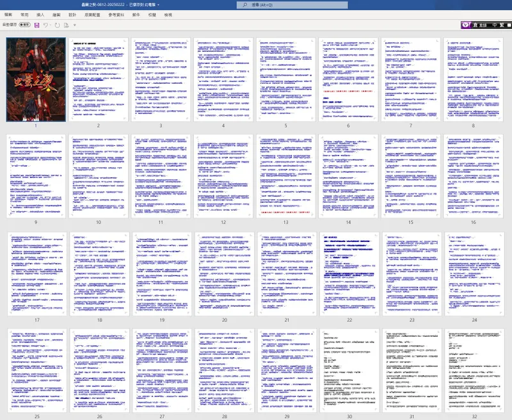Switch to the 插入 (Insert) tab
512x420 pixels.
click(40, 15)
